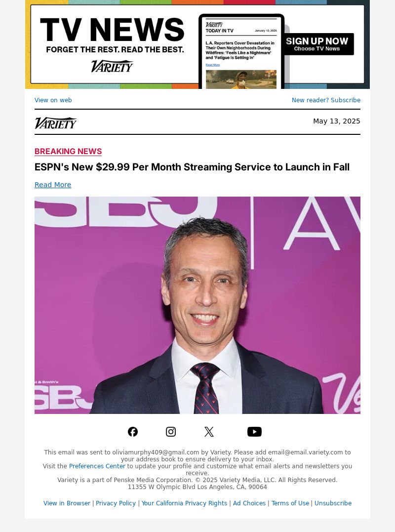Open Variety's YouTube icon
The image size is (395, 532).
(x=254, y=432)
